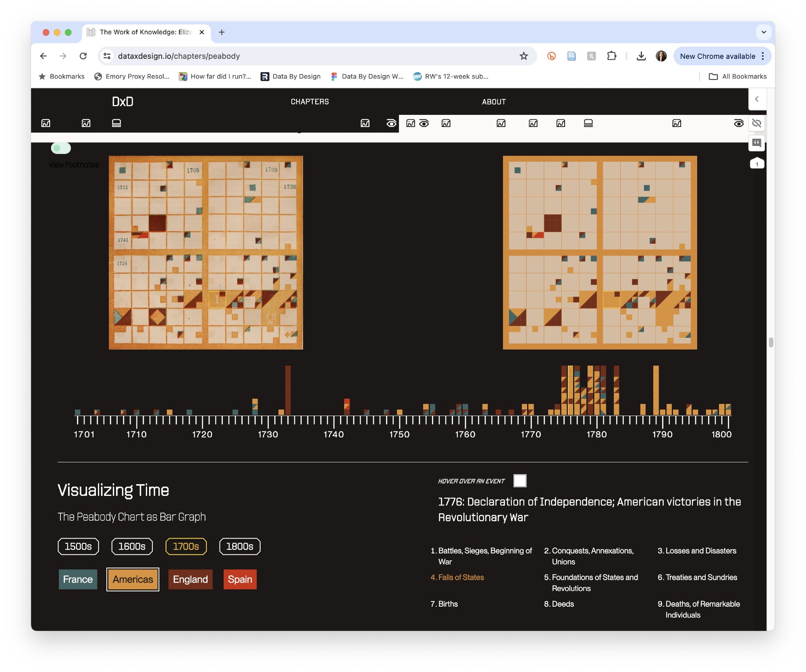Go to the ABOUT page

(x=494, y=102)
